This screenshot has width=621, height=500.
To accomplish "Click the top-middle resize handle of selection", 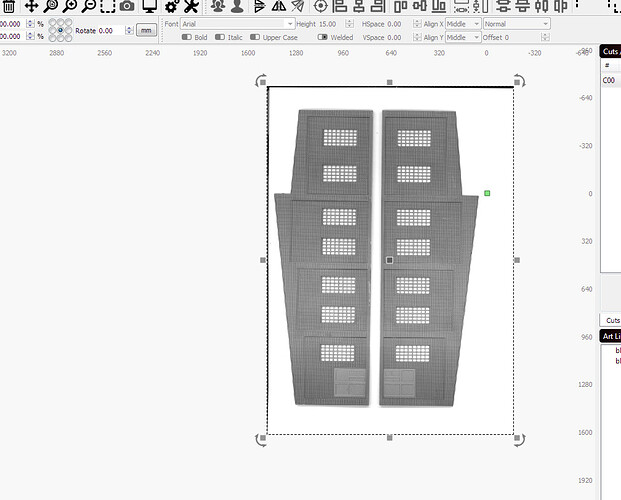I will click(390, 82).
